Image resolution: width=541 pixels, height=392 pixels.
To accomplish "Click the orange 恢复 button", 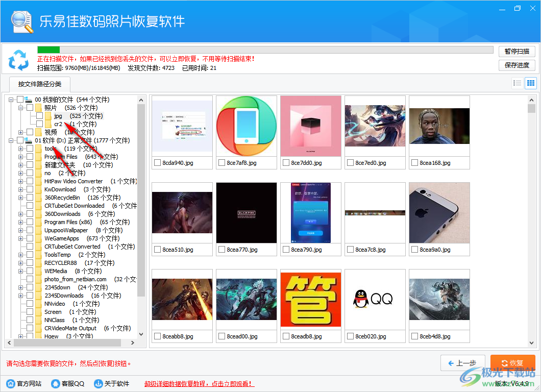I will click(x=513, y=363).
